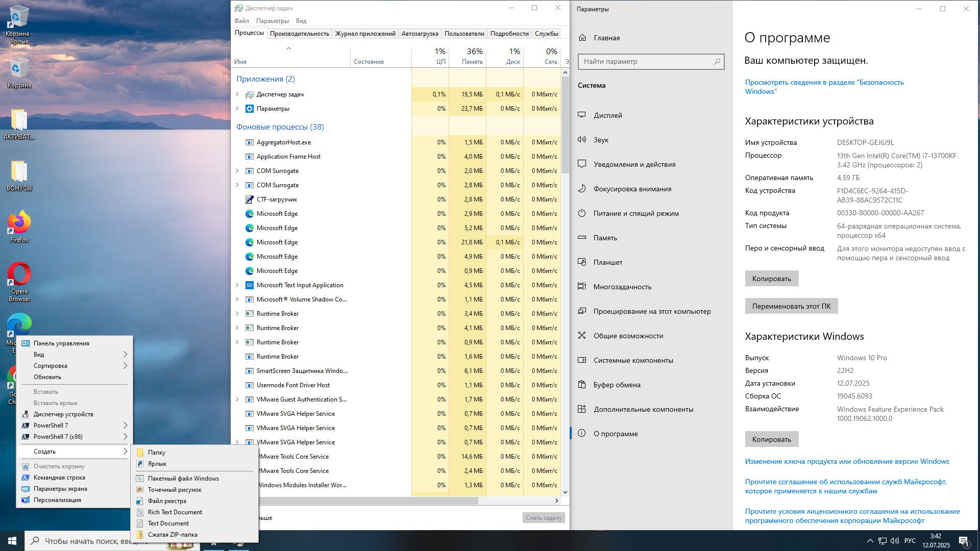Open notification center in taskbar
980x551 pixels.
coord(964,541)
